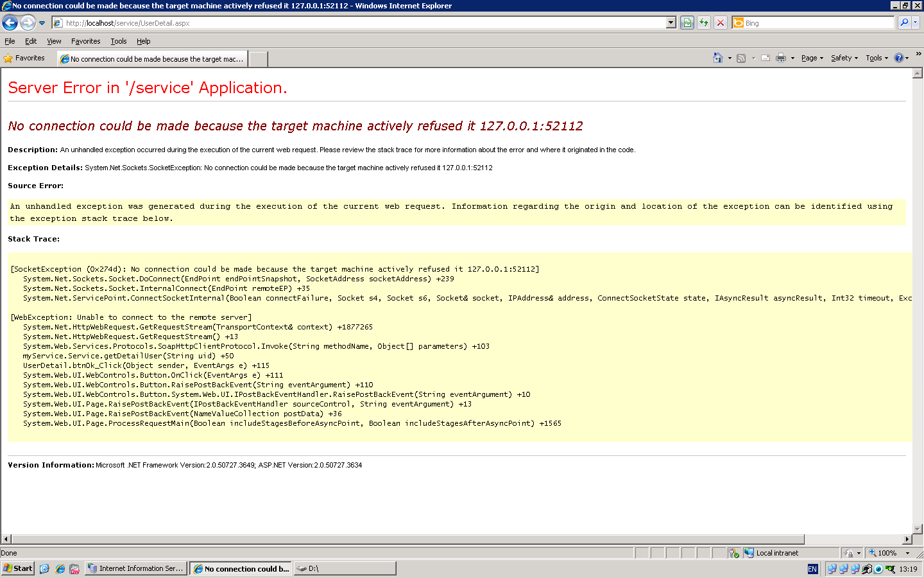Expand the Home button dropdown arrow

coord(730,58)
